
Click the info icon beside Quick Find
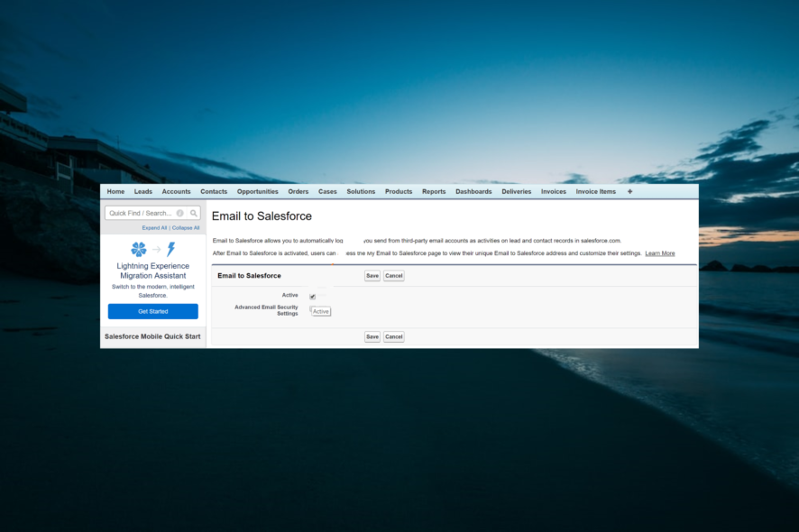[180, 214]
